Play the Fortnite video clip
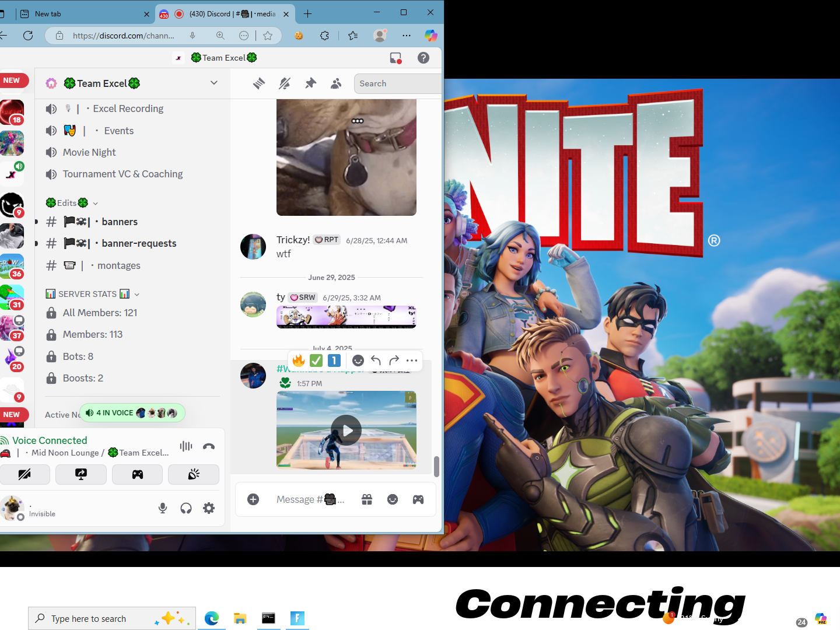The width and height of the screenshot is (840, 630). [x=346, y=430]
